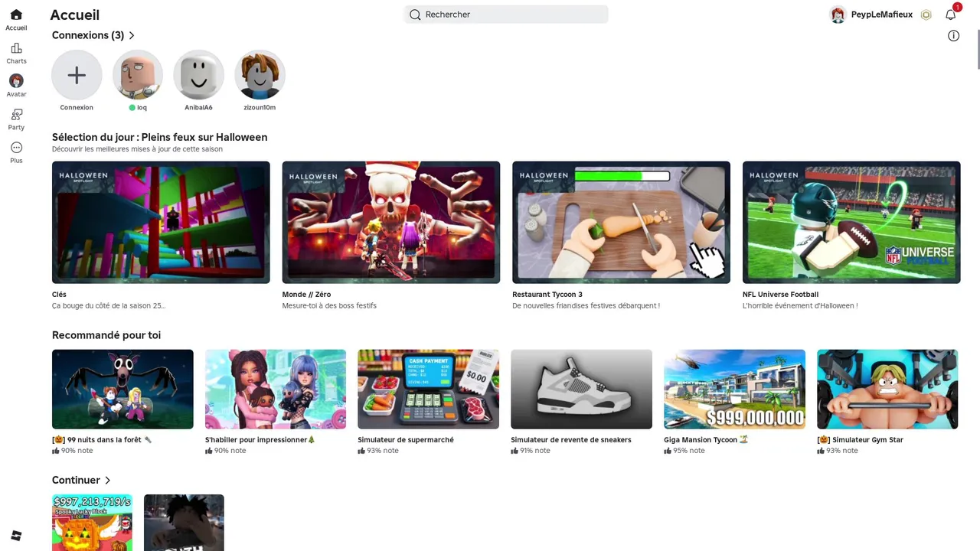Open friend loq's avatar

point(138,75)
